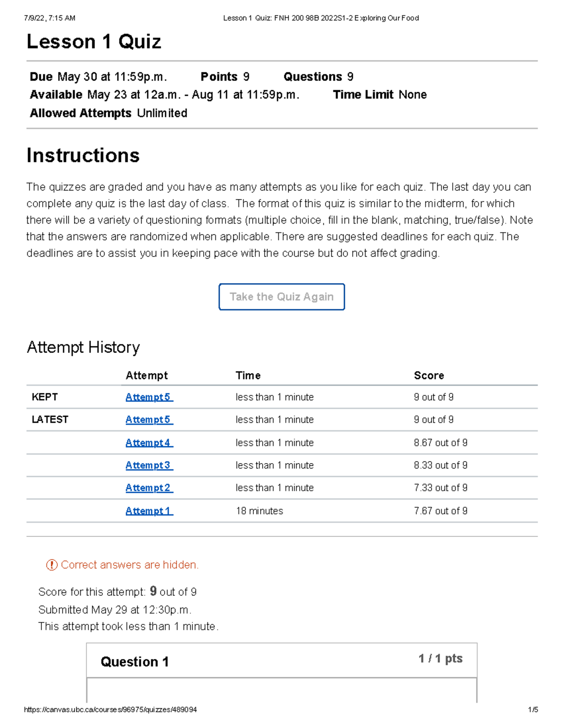Open Attempt 1 details
The width and height of the screenshot is (563, 728).
click(148, 510)
